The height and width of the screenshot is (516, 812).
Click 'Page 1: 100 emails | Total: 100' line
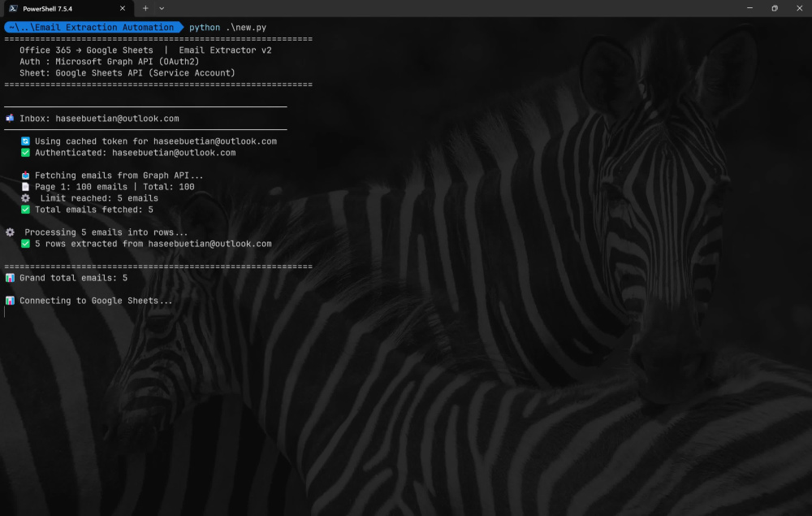click(x=114, y=187)
